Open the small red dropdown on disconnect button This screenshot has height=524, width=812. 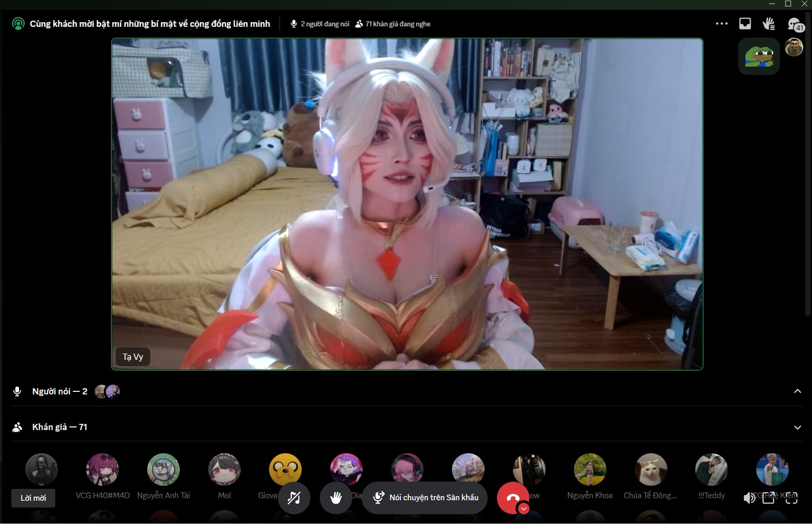(524, 509)
